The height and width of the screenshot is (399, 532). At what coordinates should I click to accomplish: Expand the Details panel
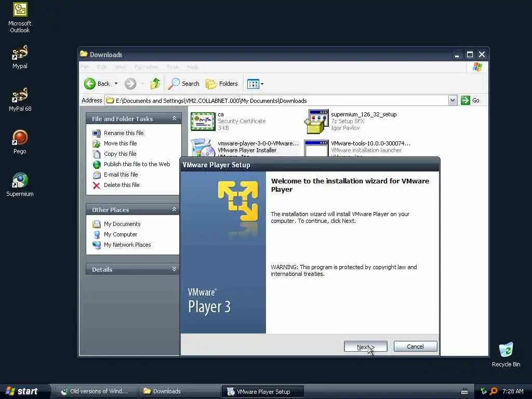coord(174,269)
